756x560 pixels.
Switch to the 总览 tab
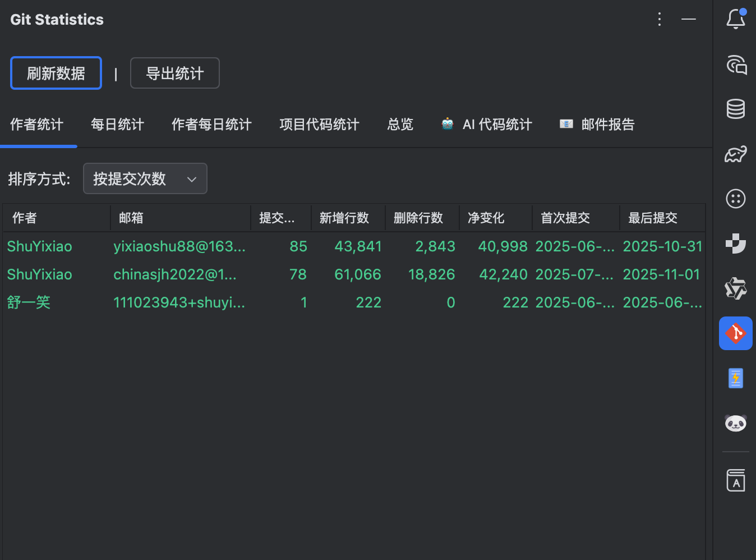tap(399, 125)
